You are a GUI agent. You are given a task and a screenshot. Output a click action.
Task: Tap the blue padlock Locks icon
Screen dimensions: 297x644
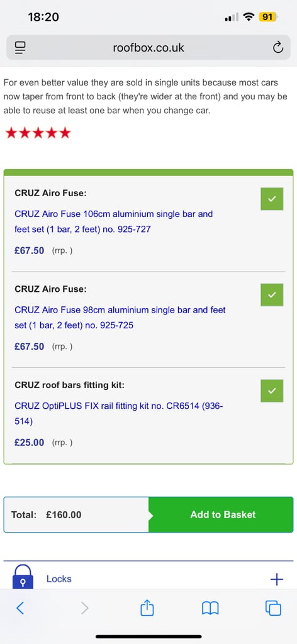pos(23,577)
